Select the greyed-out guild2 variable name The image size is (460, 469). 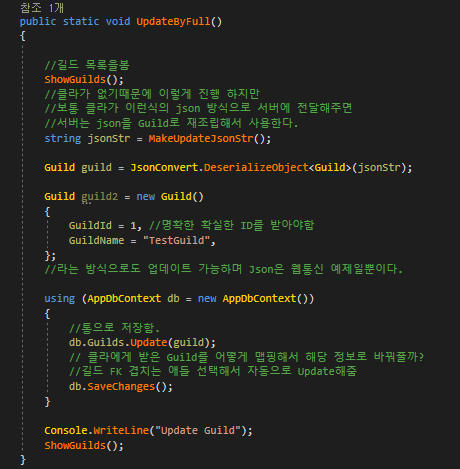coord(100,196)
